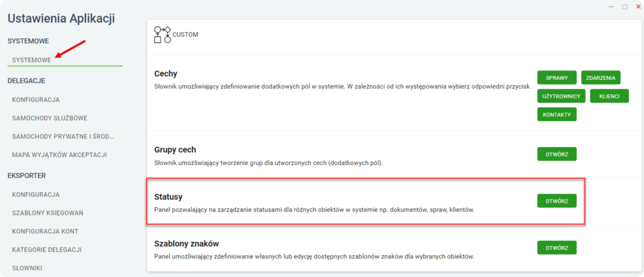This screenshot has width=644, height=277.
Task: Click the UŻYTKOWNICY button for Cechy
Action: pyautogui.click(x=561, y=96)
